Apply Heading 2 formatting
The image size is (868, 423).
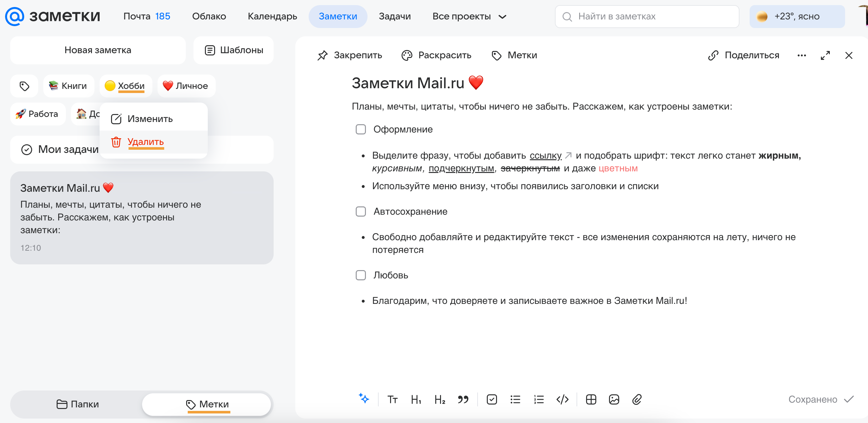click(x=440, y=399)
